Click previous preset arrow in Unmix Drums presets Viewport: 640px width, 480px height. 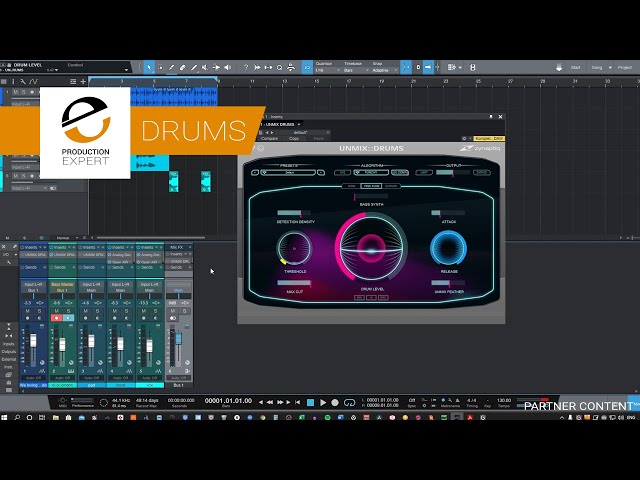click(255, 173)
